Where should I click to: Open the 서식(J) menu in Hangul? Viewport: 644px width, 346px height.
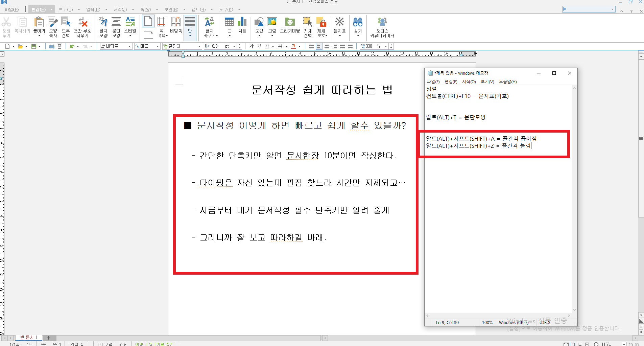coord(120,9)
